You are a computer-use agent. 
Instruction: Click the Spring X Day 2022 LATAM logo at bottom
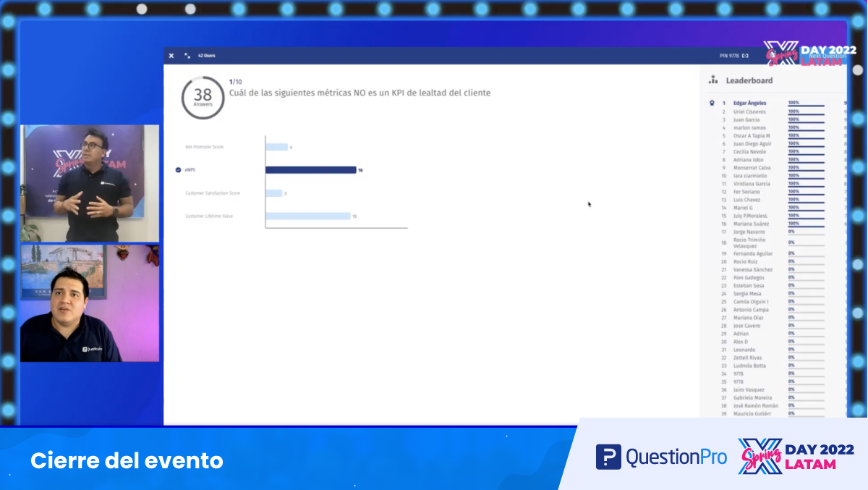click(x=796, y=457)
